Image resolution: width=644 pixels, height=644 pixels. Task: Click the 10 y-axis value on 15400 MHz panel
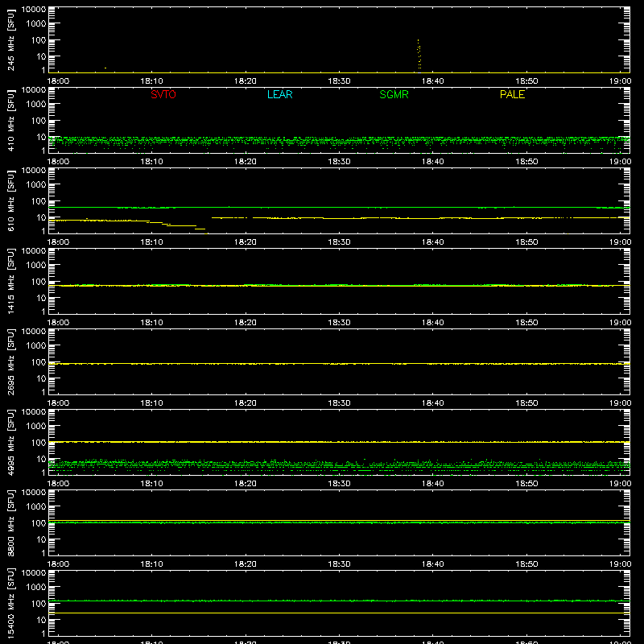[41, 620]
